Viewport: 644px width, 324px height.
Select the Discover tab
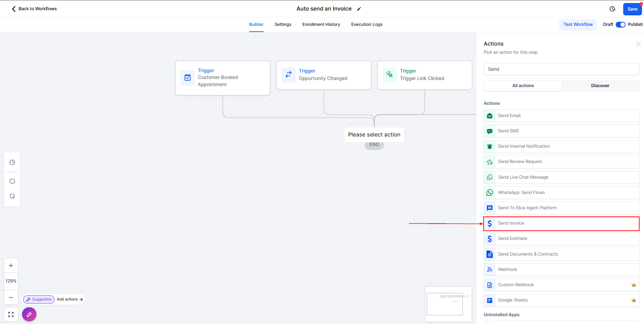point(600,86)
